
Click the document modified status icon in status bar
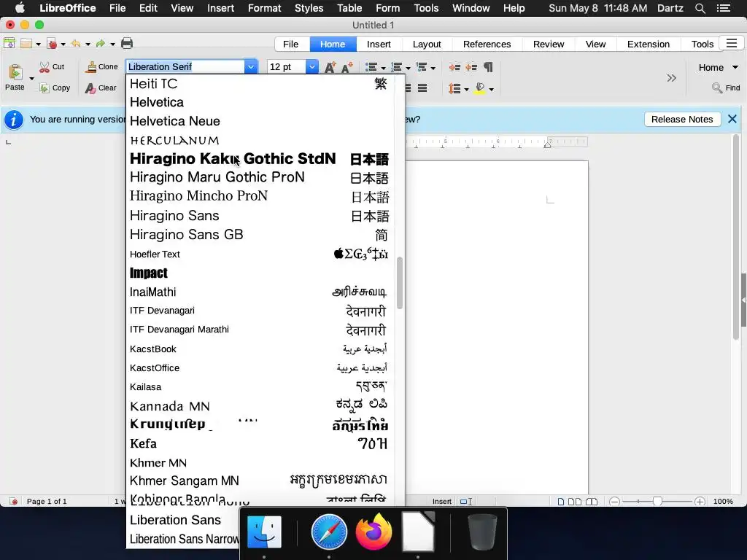click(14, 502)
